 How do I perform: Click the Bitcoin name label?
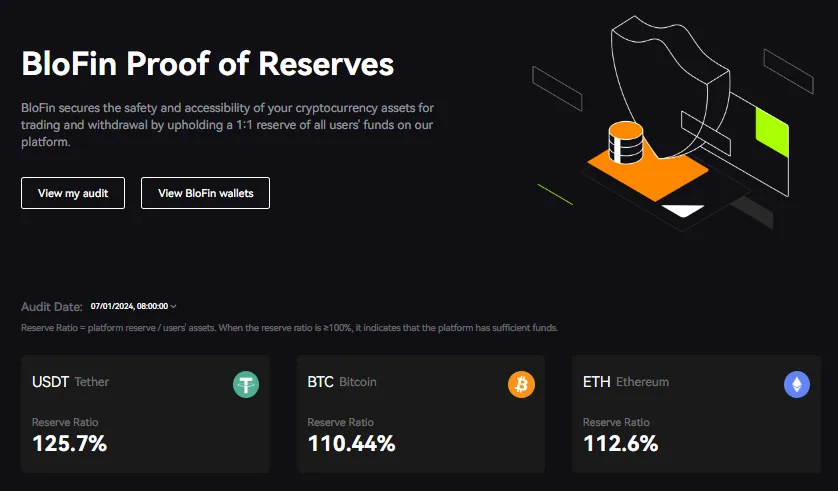click(358, 382)
